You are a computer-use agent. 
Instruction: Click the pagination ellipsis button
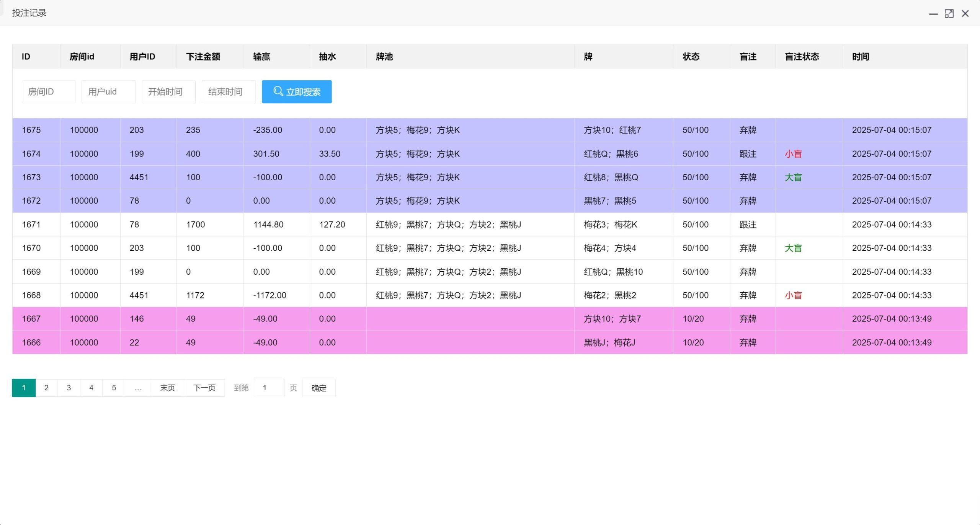click(138, 388)
